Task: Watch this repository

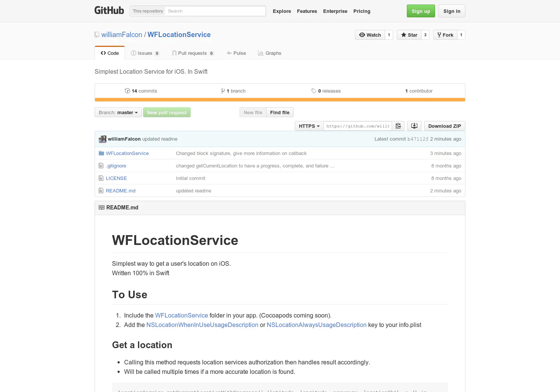Action: (x=370, y=35)
